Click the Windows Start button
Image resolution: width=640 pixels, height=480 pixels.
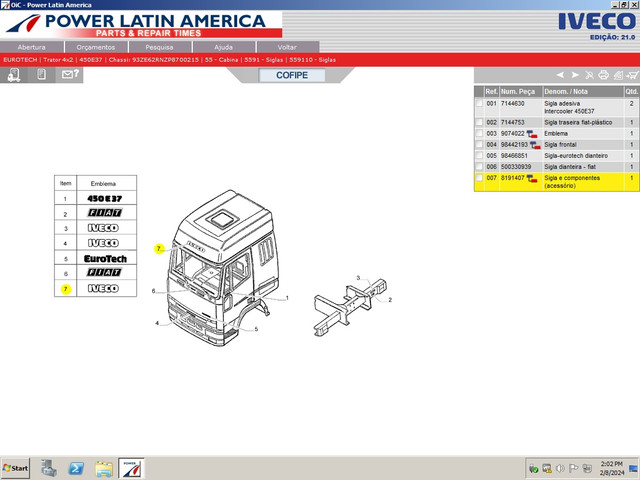pos(16,468)
